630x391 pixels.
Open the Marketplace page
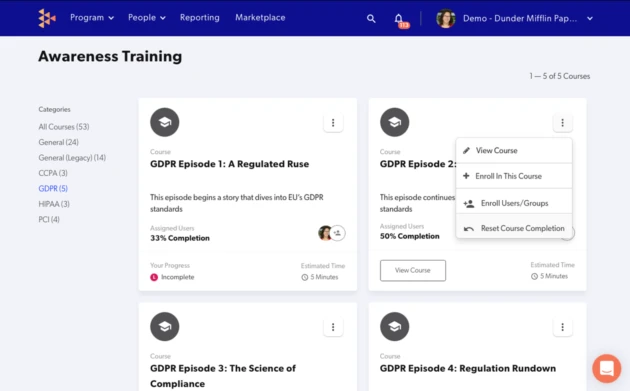[x=260, y=18]
